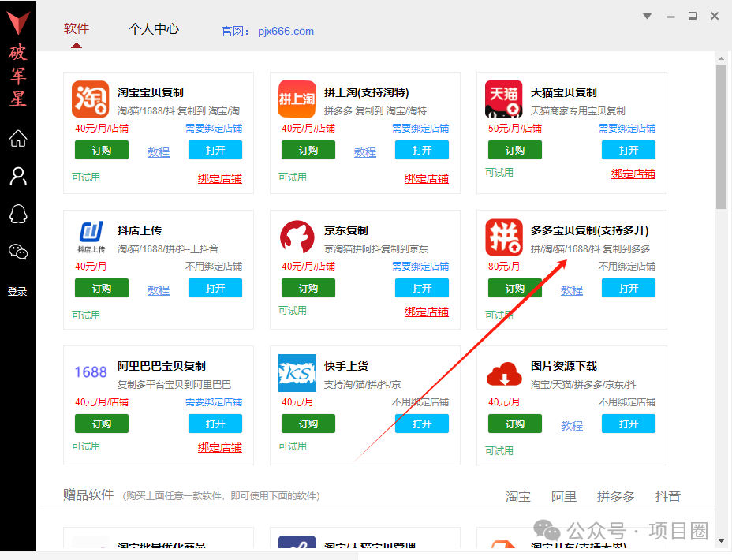Open the WeChat icon in sidebar
732x560 pixels.
coord(17,252)
